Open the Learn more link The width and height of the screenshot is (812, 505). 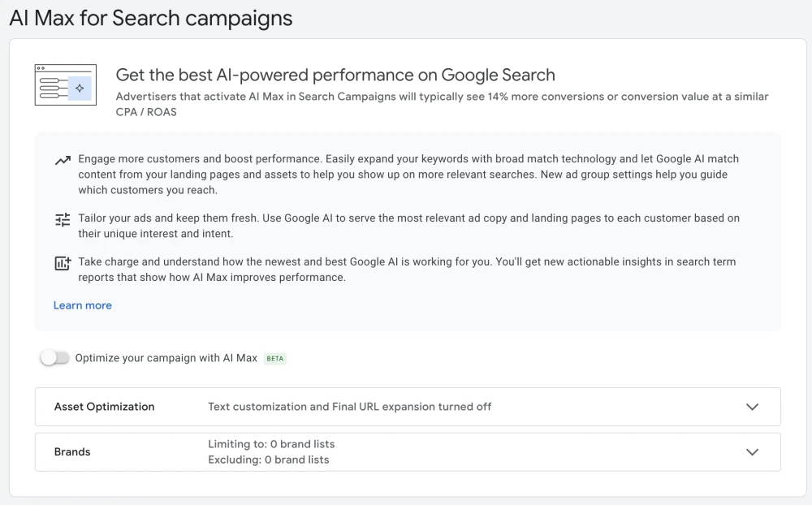pos(82,305)
